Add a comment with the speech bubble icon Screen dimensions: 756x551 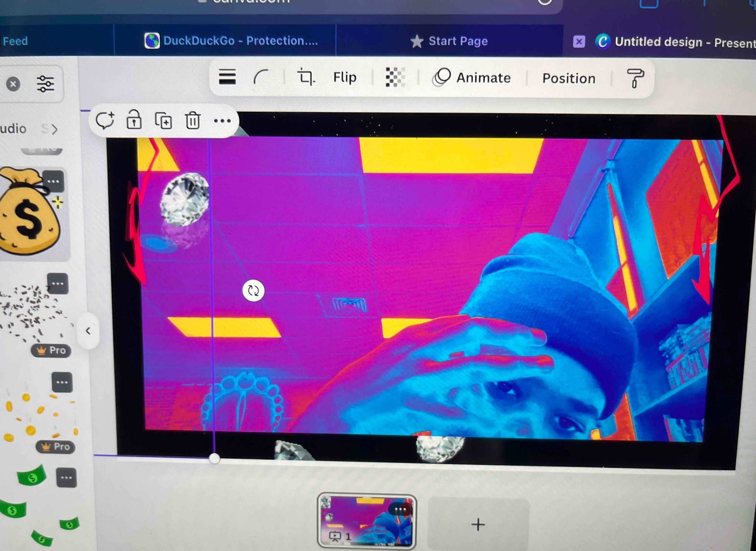[105, 120]
